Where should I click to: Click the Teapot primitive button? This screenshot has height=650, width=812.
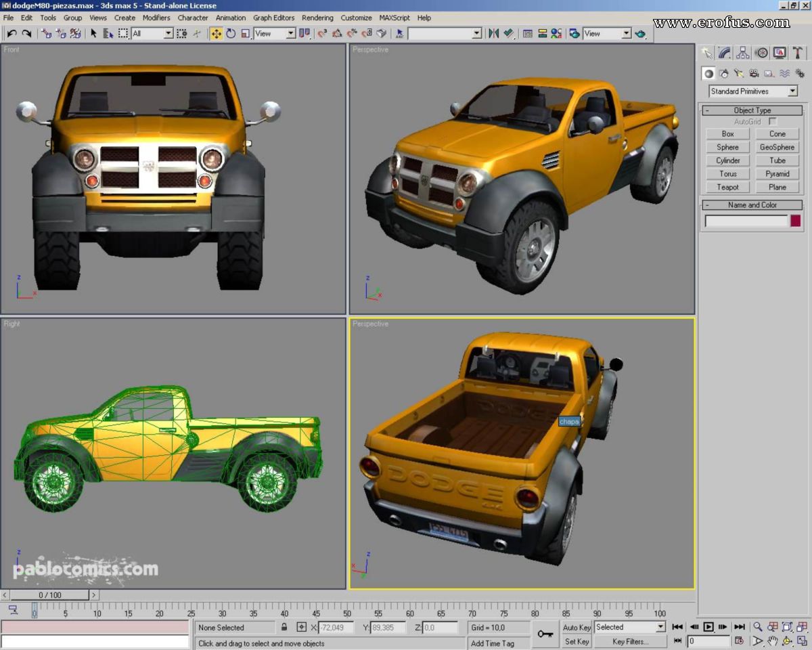[x=727, y=188]
